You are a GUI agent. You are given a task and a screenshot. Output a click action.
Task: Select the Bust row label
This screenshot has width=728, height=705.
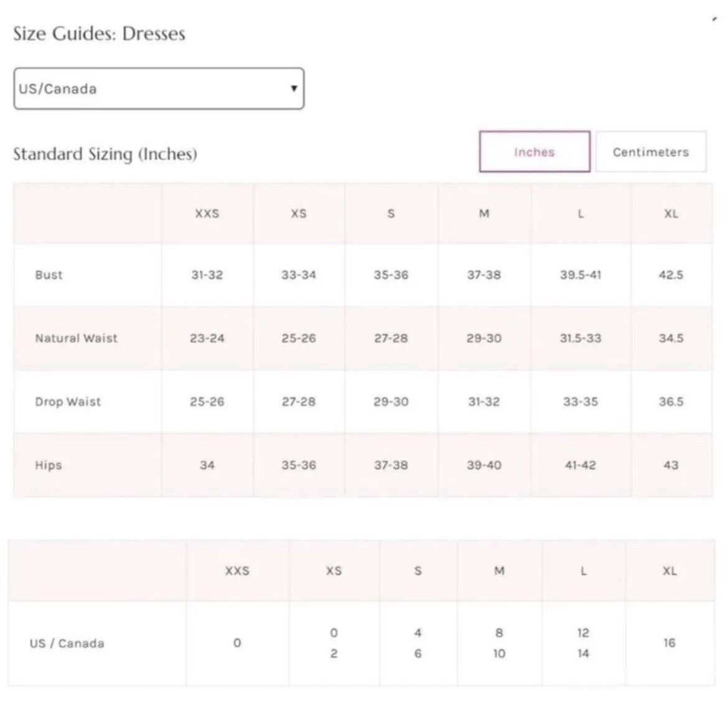coord(49,275)
